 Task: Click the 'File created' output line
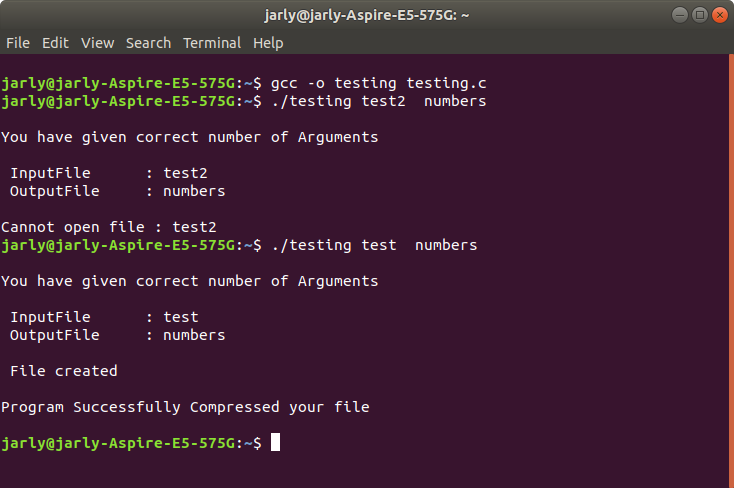click(x=64, y=371)
